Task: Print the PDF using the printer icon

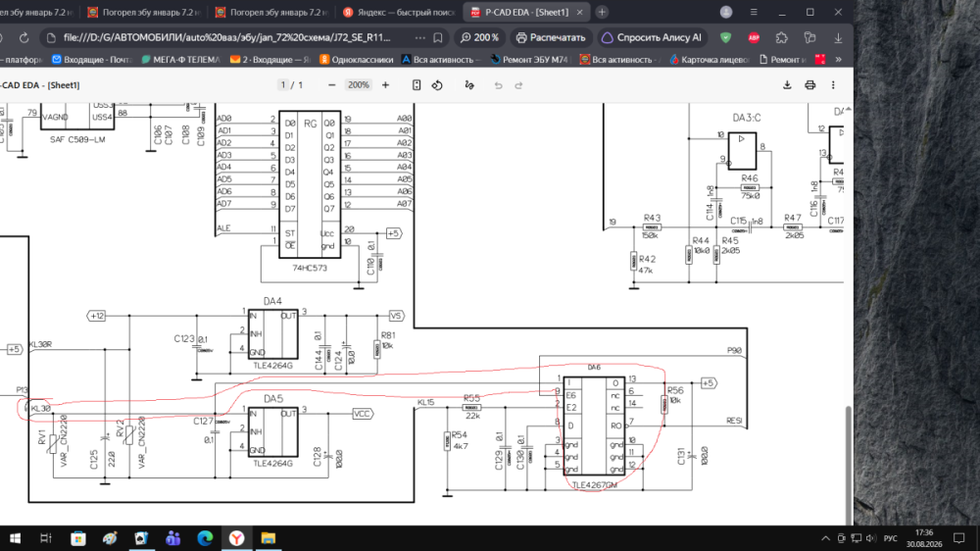Action: [810, 85]
